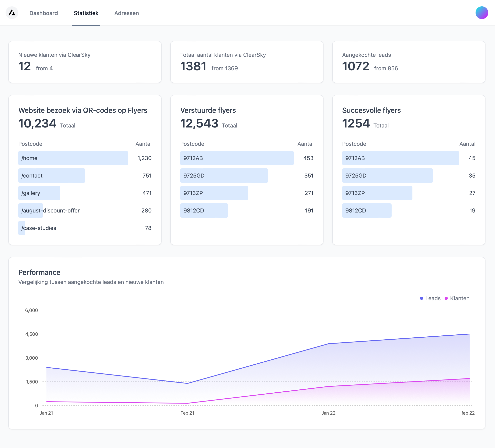
Task: Select 9713ZP in Succesvolle flyers
Action: point(377,193)
